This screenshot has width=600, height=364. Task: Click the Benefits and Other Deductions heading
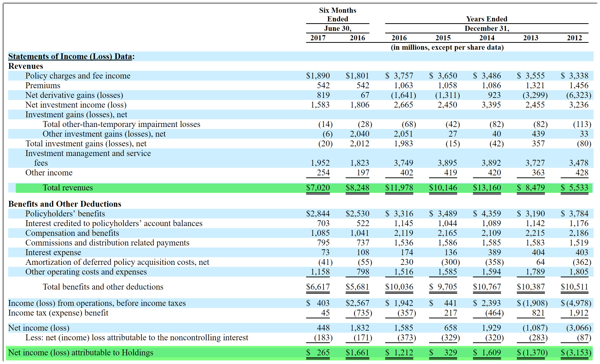coord(65,204)
